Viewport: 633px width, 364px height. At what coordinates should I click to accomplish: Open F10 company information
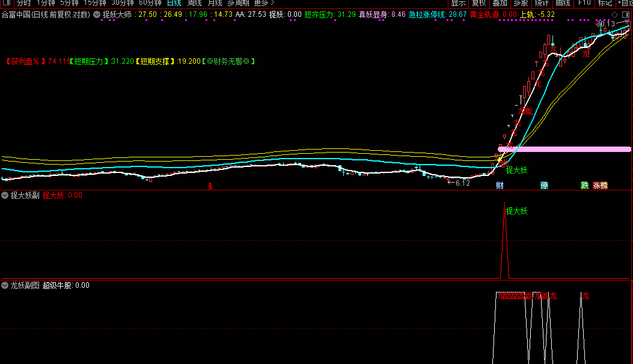tap(584, 3)
